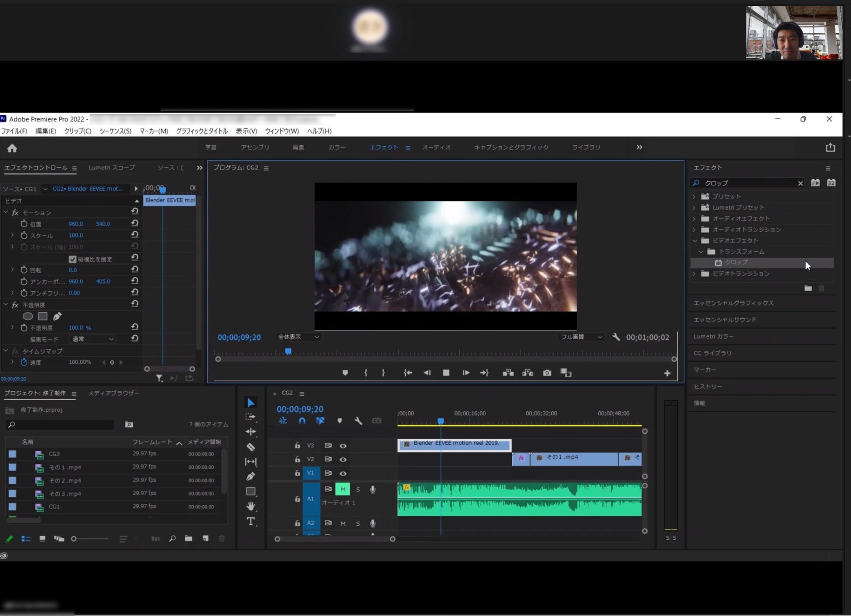Open the Media Browser tab
This screenshot has width=851, height=616.
113,393
